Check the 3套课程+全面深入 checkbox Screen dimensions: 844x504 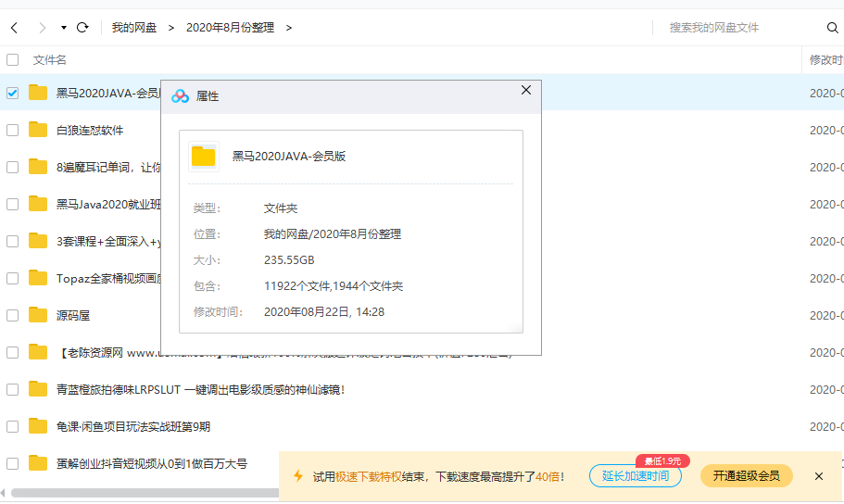(12, 241)
